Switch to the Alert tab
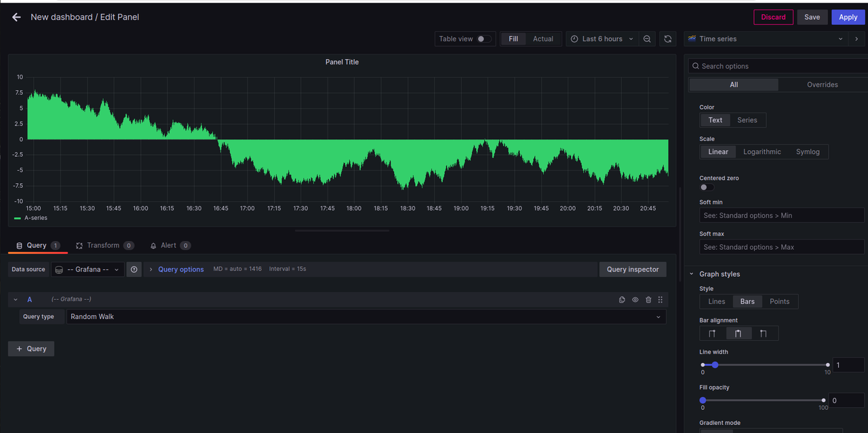This screenshot has width=868, height=433. 170,246
